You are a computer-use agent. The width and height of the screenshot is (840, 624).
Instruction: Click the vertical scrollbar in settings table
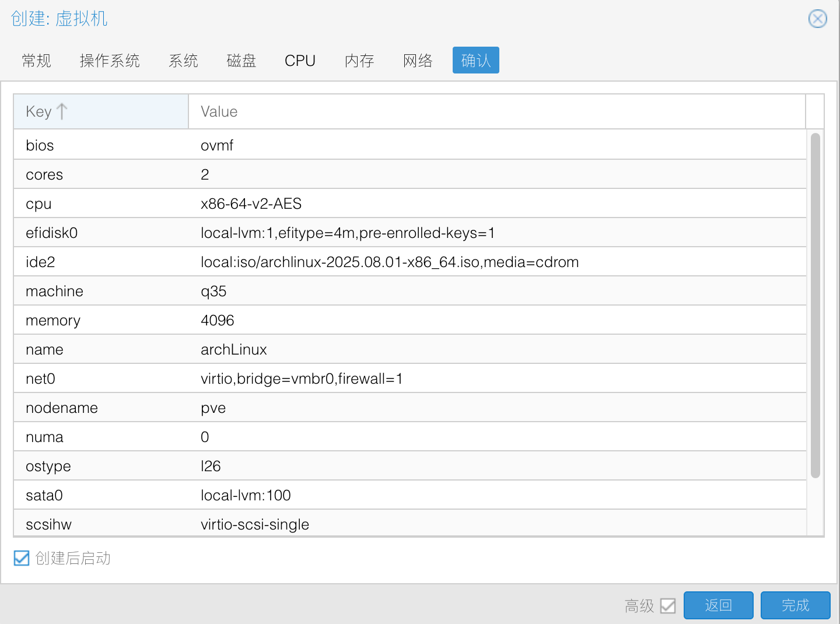[815, 303]
